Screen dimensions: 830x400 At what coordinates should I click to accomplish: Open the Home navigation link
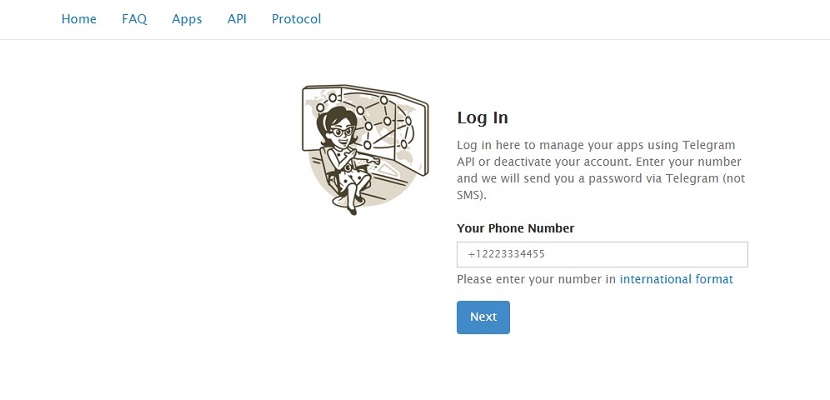79,19
